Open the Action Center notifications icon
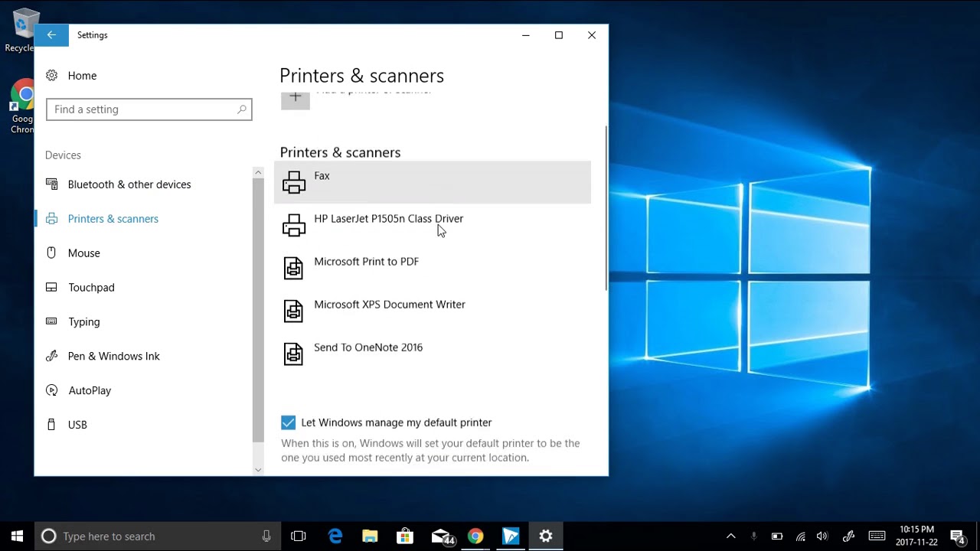 tap(957, 536)
